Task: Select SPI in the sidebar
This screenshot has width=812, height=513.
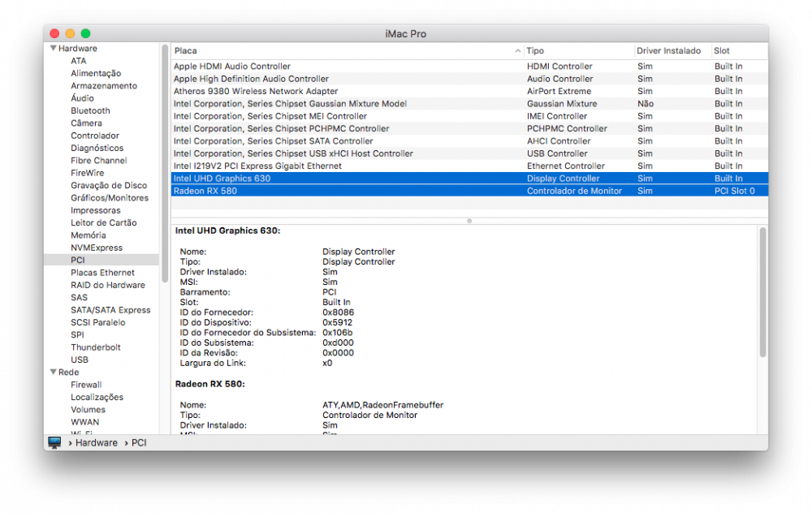Action: (77, 334)
